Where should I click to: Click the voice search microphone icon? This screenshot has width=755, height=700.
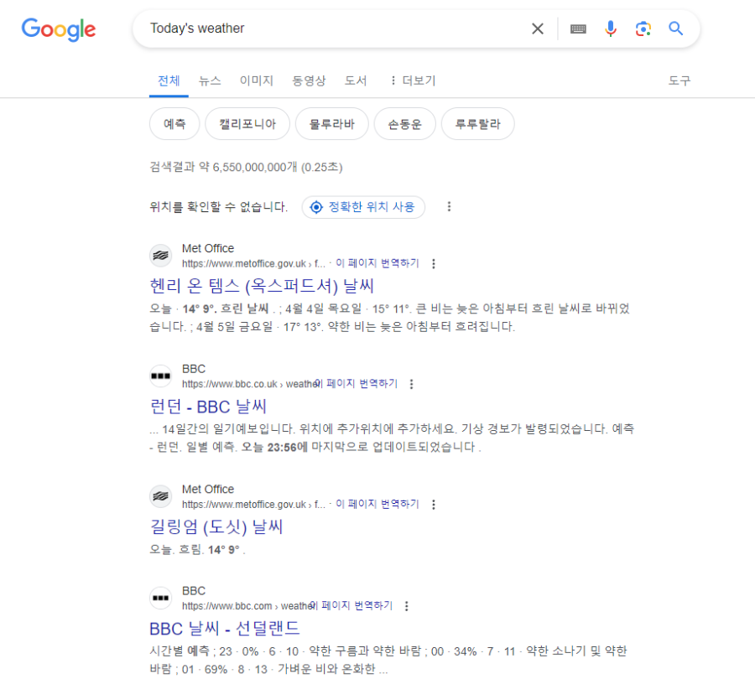click(x=611, y=29)
